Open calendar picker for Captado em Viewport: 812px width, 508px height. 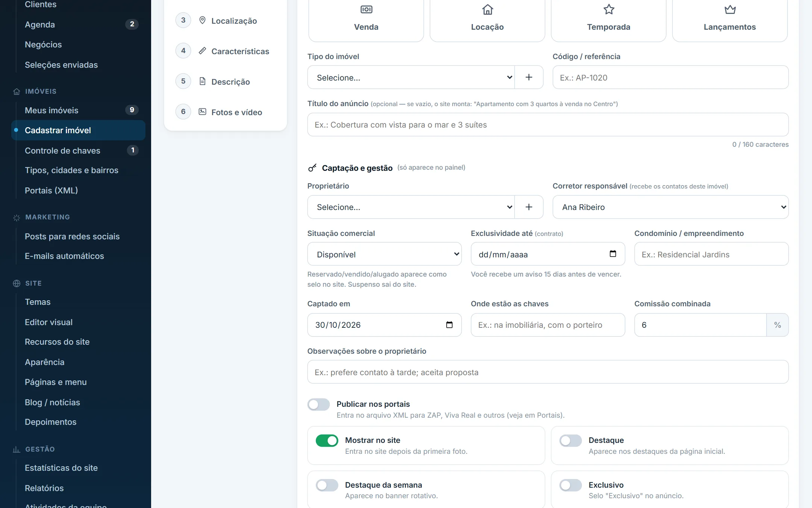coord(449,325)
